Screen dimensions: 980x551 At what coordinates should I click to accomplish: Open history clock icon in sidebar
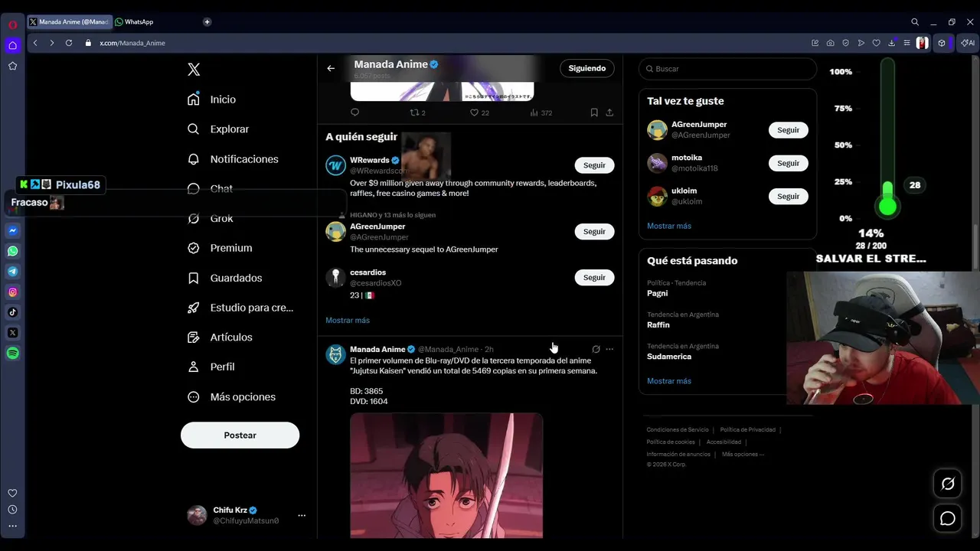(x=12, y=510)
